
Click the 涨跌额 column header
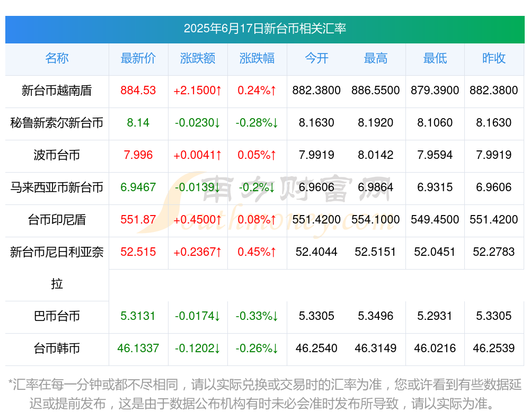click(x=198, y=58)
